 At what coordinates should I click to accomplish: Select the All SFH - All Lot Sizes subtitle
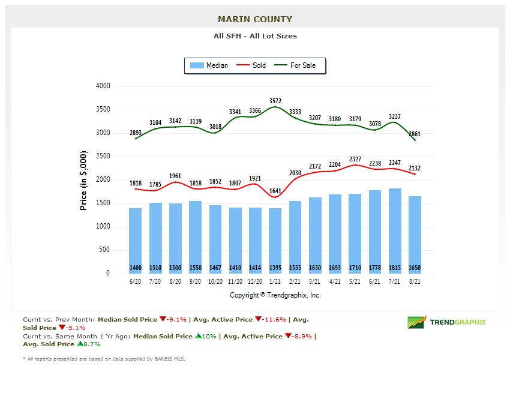pos(254,36)
